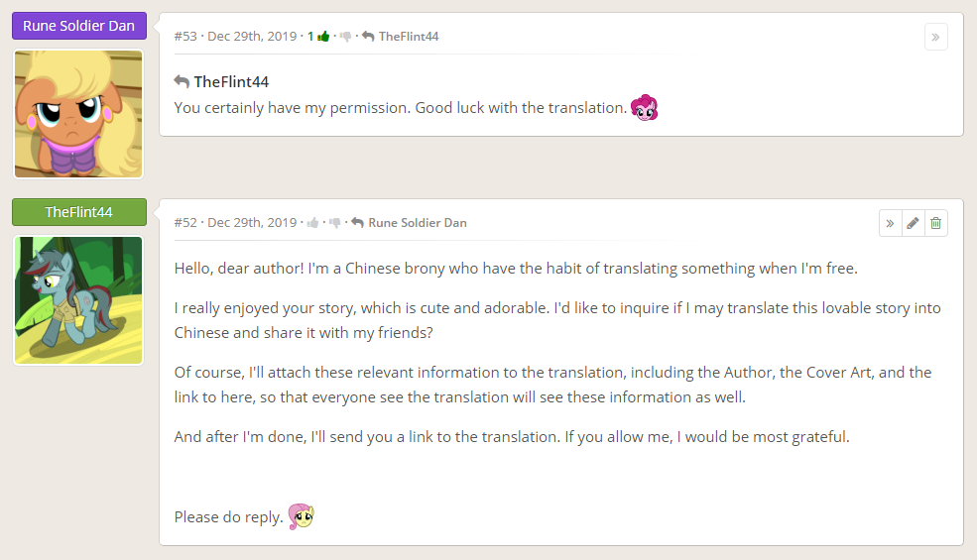Follow reply-to link Rune Soldier Dan in #52 header
The width and height of the screenshot is (977, 560).
point(417,223)
